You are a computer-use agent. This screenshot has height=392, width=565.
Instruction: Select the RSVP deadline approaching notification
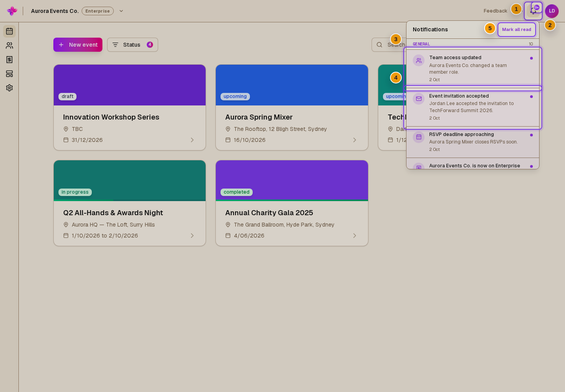click(473, 142)
